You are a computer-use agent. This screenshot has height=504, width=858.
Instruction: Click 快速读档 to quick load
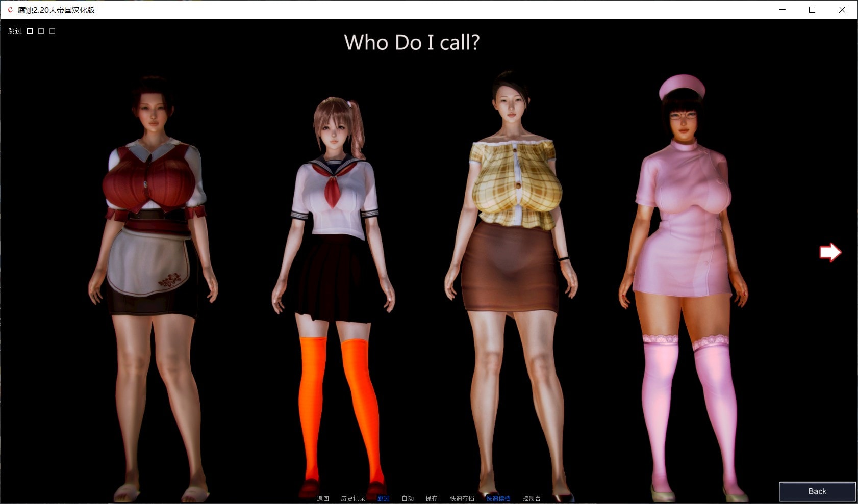point(498,498)
